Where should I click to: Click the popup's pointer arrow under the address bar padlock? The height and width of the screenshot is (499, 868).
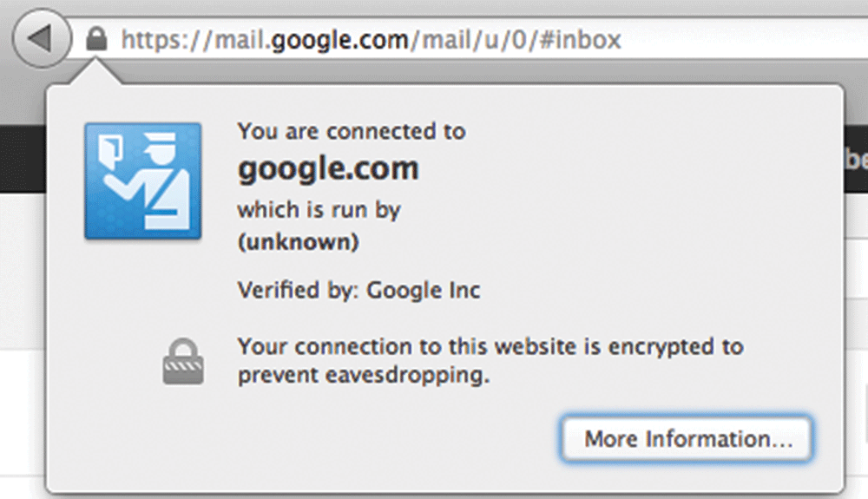pyautogui.click(x=97, y=75)
